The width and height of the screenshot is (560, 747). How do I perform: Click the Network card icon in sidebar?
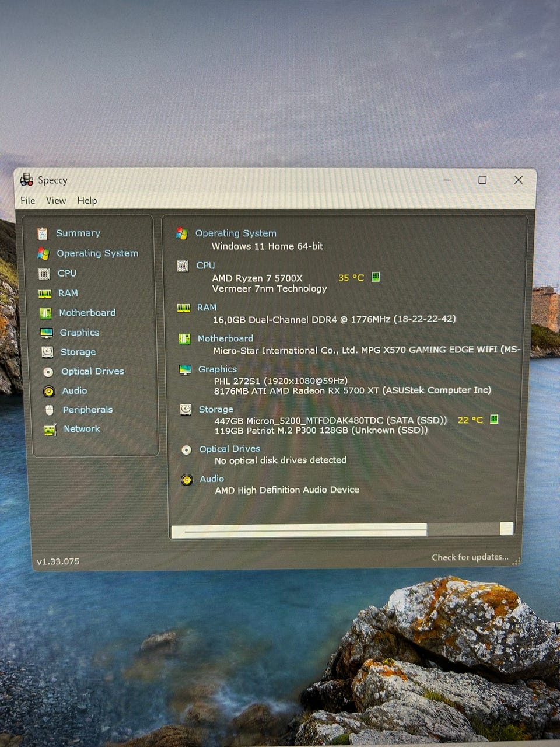tap(50, 430)
